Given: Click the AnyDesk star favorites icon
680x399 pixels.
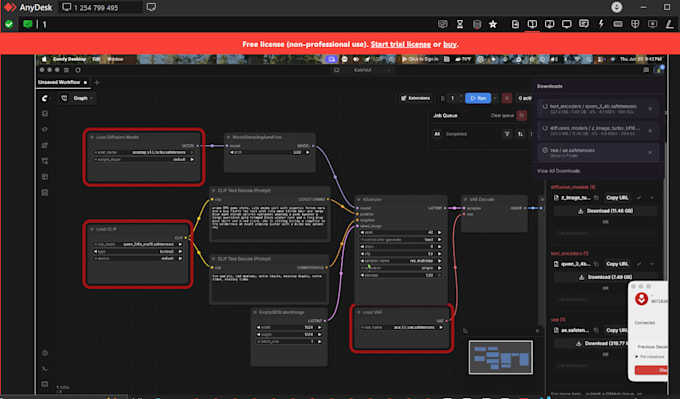Looking at the screenshot, I should [493, 24].
